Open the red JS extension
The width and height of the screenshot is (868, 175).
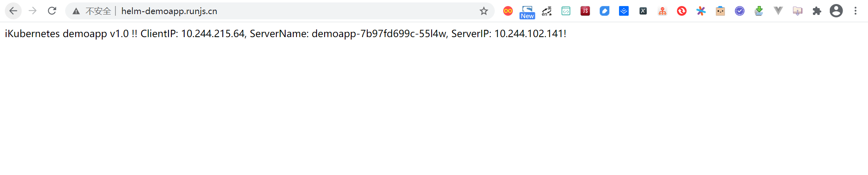585,11
